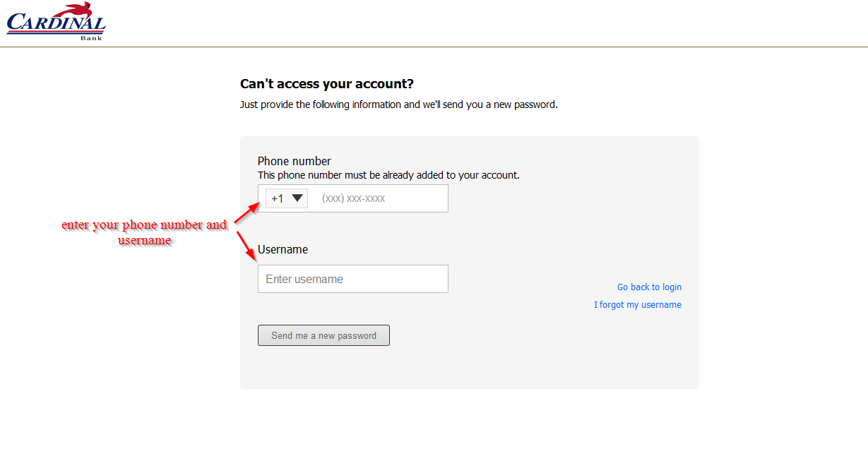
Task: Click the red 'enter your phone number' annotation
Action: [x=145, y=232]
